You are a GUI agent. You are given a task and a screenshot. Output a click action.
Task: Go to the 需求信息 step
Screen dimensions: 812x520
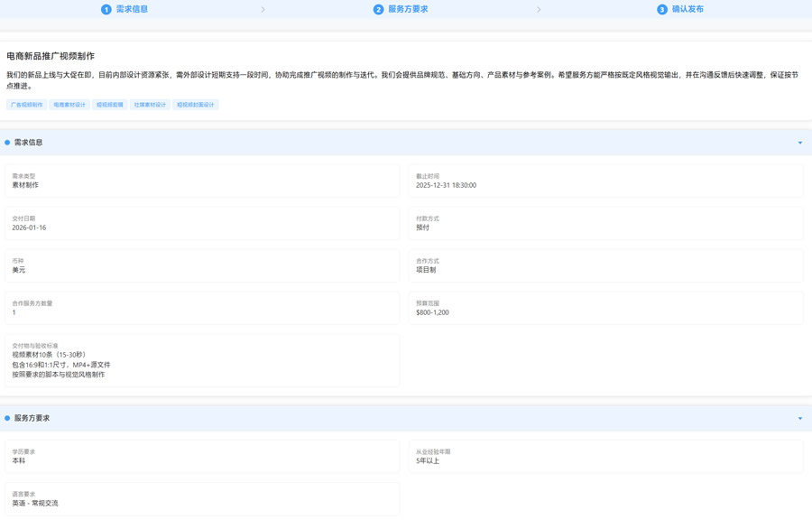pos(132,9)
